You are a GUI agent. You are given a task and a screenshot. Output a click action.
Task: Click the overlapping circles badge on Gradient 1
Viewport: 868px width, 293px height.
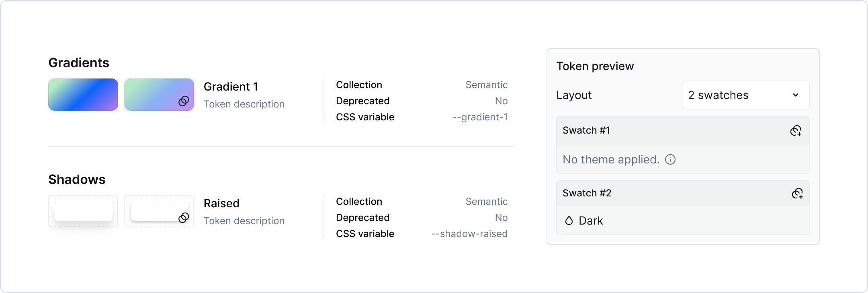point(184,101)
